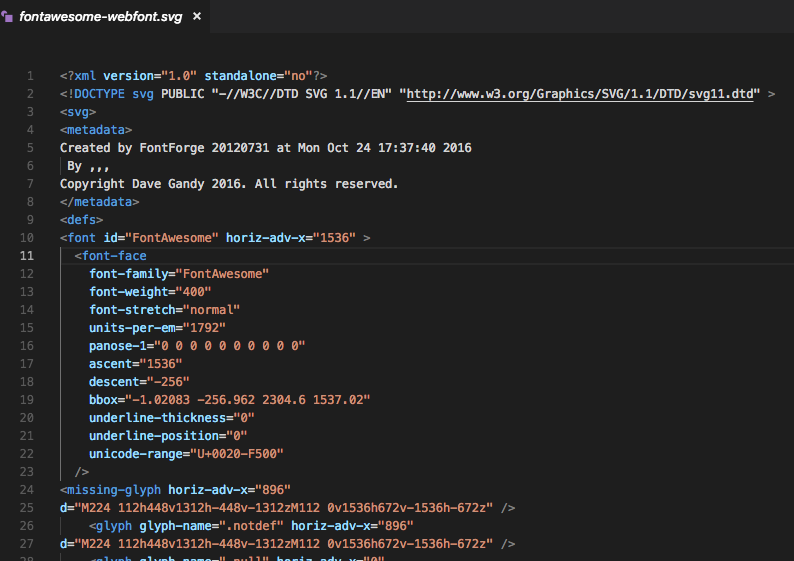Click line number 1 in the gutter
794x561 pixels.
tap(30, 76)
